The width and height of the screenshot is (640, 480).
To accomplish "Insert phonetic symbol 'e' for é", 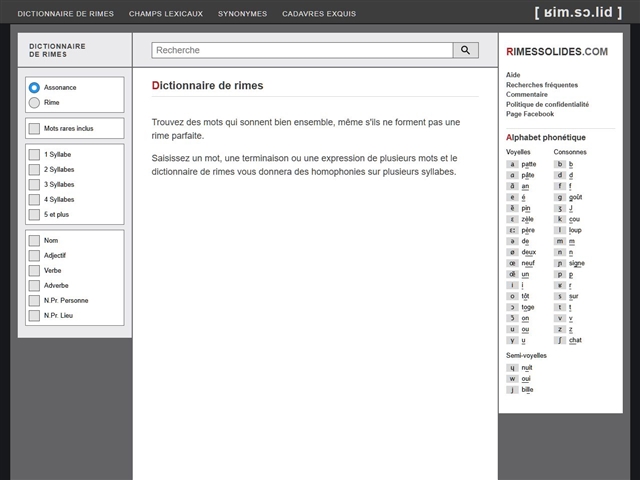I will pyautogui.click(x=512, y=197).
